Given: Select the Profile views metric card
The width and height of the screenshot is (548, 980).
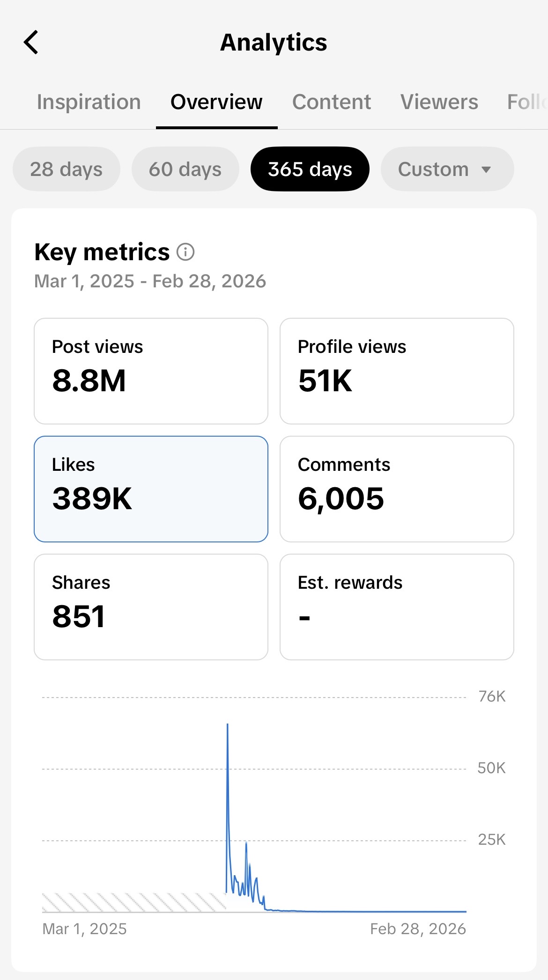Looking at the screenshot, I should (x=397, y=371).
